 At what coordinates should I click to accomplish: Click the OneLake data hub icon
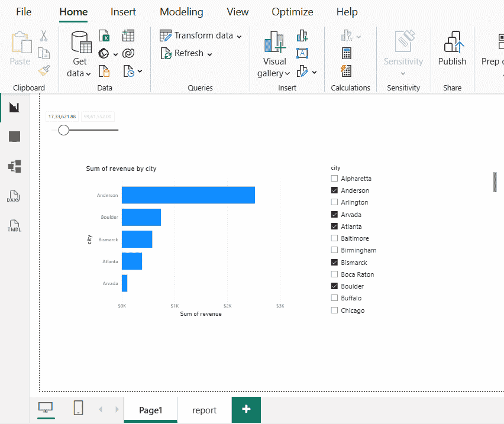click(x=104, y=53)
